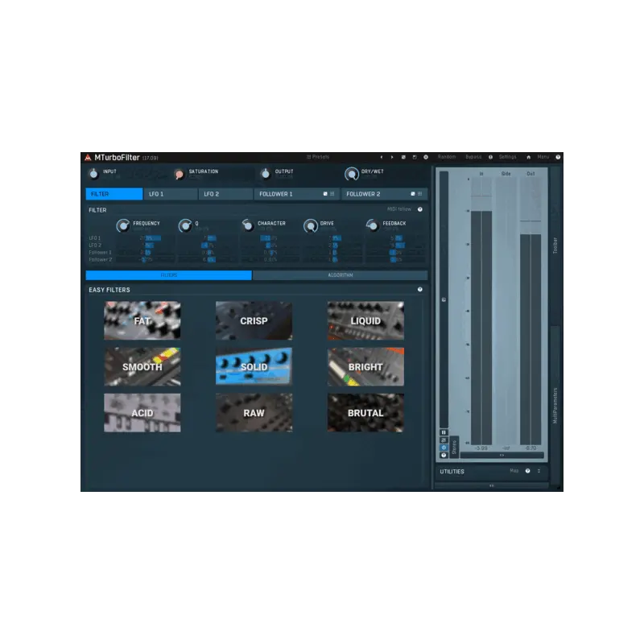644x644 pixels.
Task: Choose the RAW easy filter
Action: (254, 413)
